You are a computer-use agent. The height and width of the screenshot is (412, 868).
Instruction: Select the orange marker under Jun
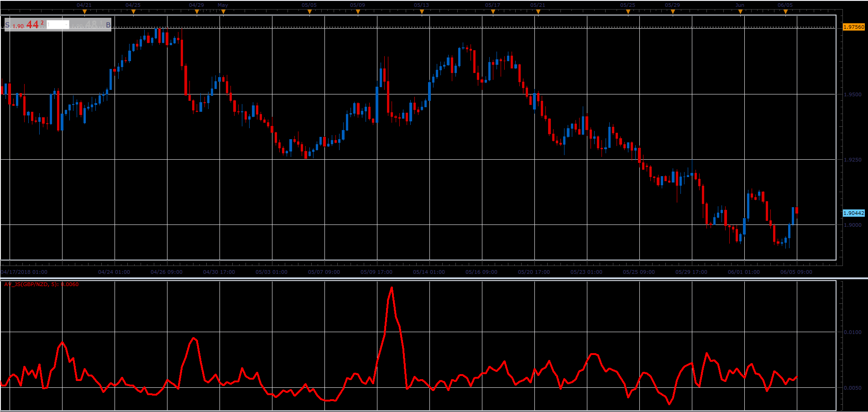(x=740, y=12)
